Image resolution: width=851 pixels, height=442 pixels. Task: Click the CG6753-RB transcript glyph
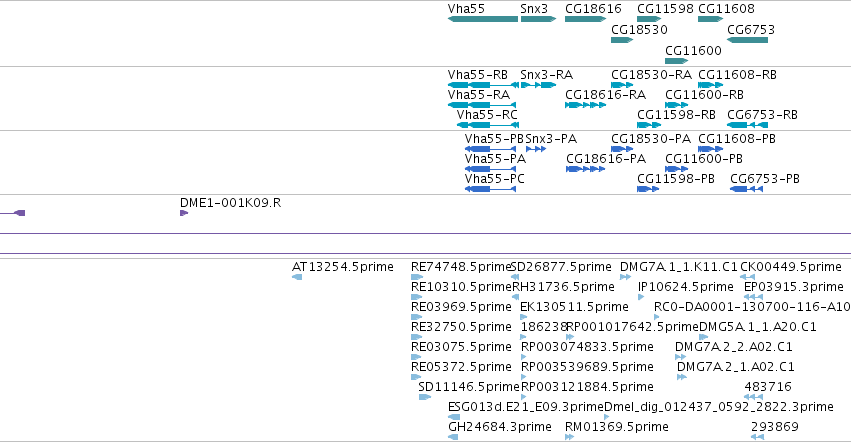tap(747, 125)
